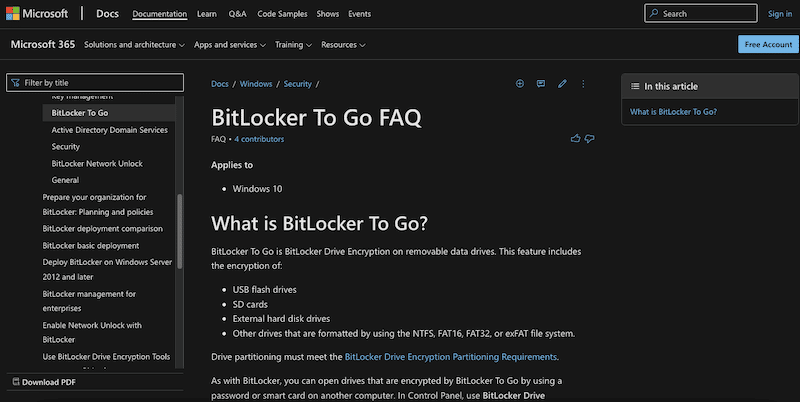Open the Q&A tab
Viewport: 800px width, 402px height.
(x=237, y=14)
